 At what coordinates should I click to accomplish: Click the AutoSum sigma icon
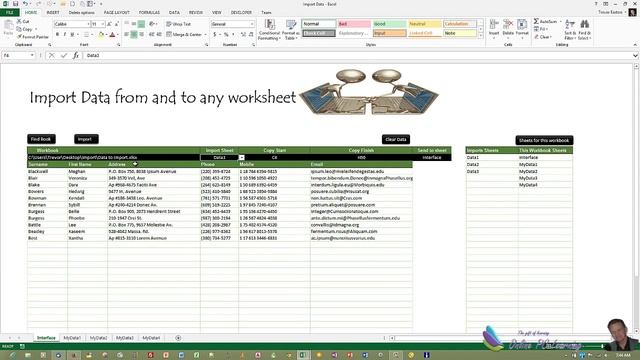pyautogui.click(x=536, y=21)
